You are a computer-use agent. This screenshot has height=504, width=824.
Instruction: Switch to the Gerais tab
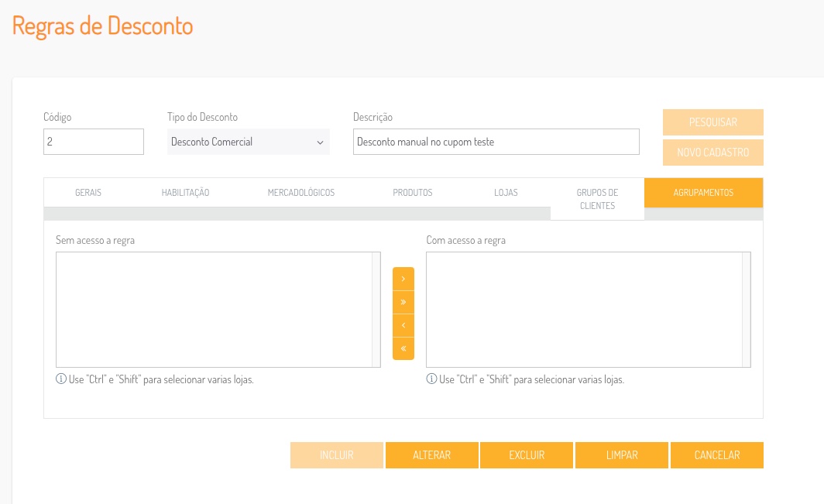(x=88, y=193)
